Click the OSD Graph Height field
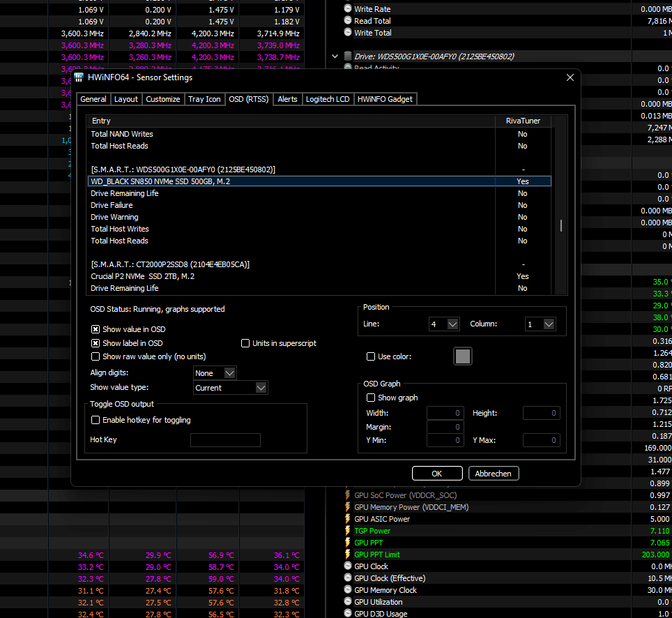 pyautogui.click(x=541, y=413)
